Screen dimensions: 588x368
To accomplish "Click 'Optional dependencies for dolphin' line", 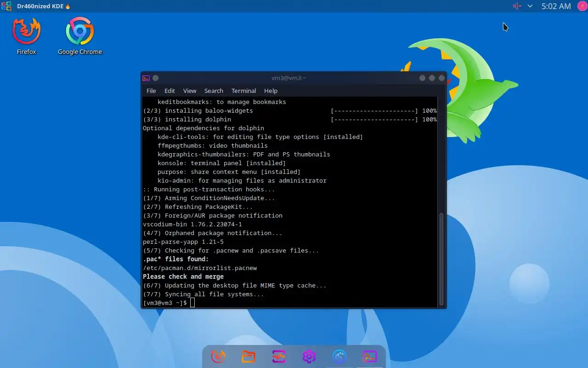I will click(x=204, y=128).
